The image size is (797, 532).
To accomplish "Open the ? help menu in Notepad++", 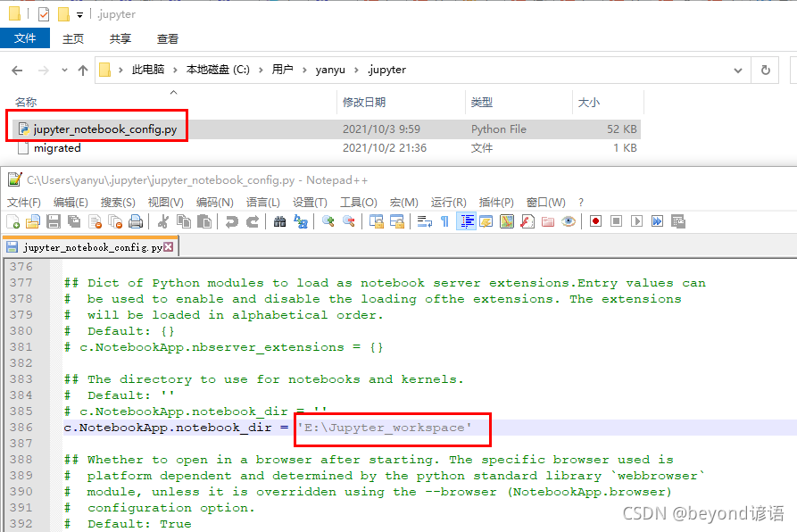I will pos(581,203).
